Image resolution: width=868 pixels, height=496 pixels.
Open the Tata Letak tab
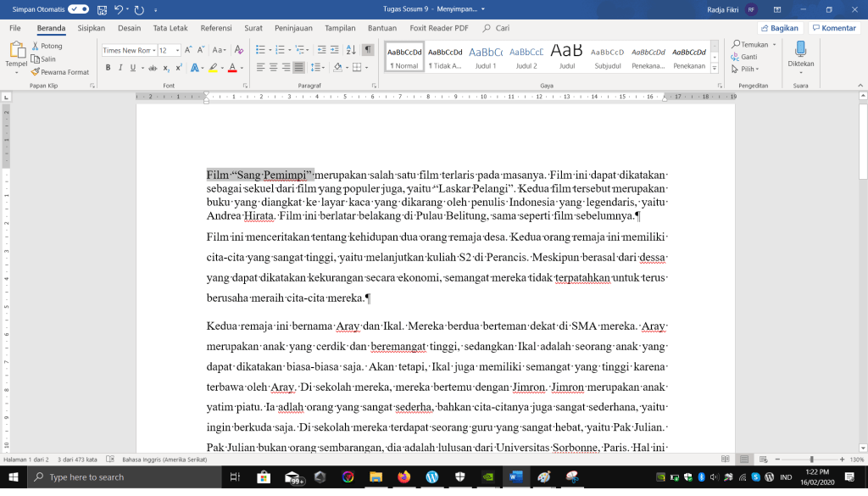170,28
